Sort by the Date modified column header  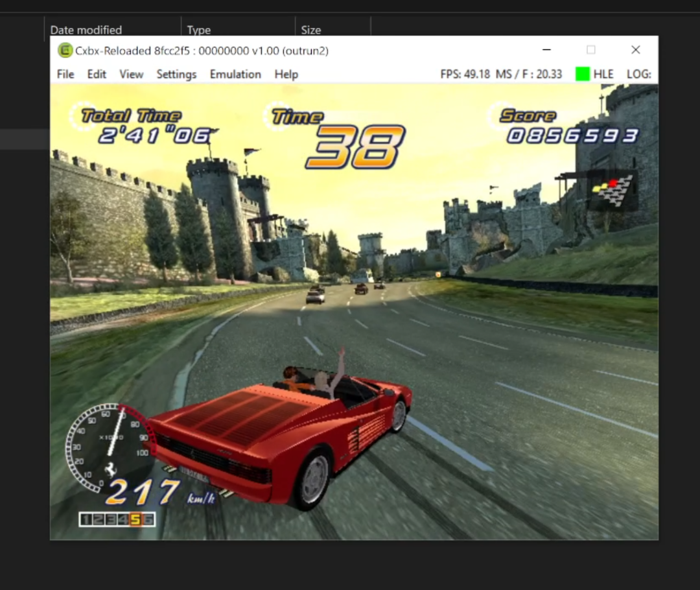point(86,30)
